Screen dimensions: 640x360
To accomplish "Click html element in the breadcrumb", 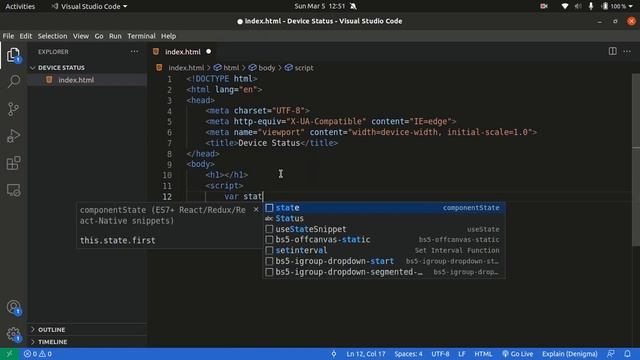I will 231,68.
